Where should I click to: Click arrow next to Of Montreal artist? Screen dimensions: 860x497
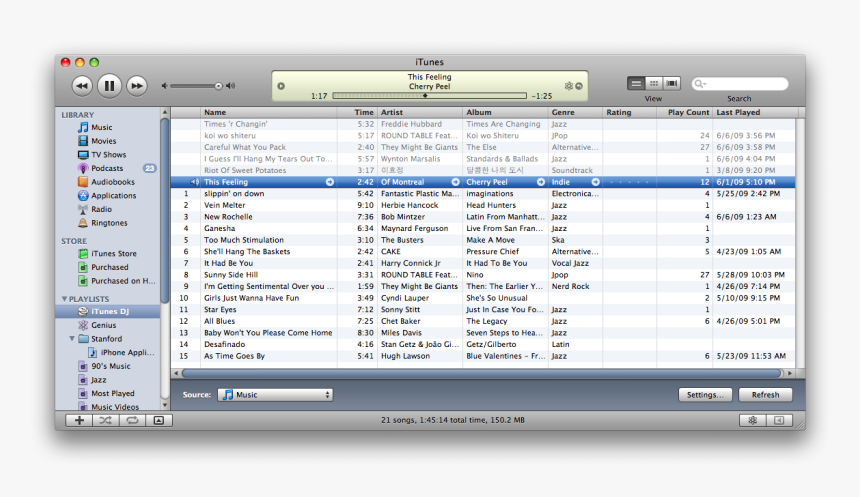pos(455,182)
